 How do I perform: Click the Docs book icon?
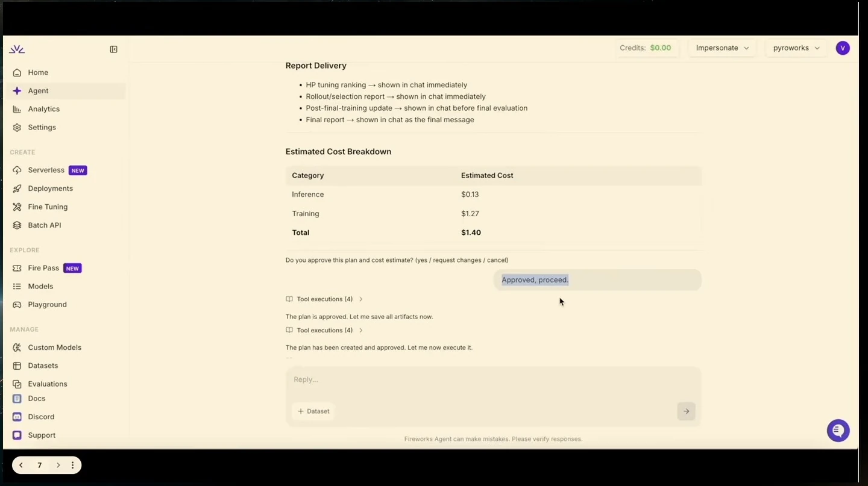pos(17,399)
